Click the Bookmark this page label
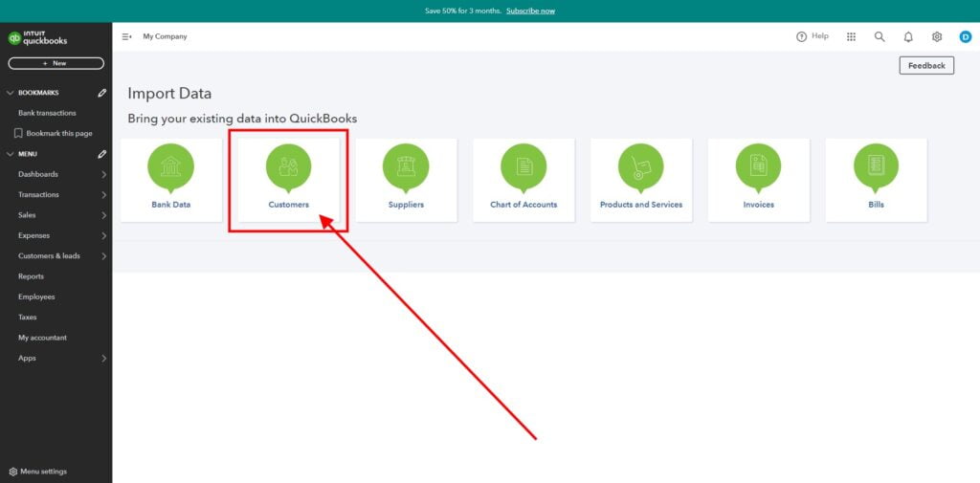 coord(59,134)
